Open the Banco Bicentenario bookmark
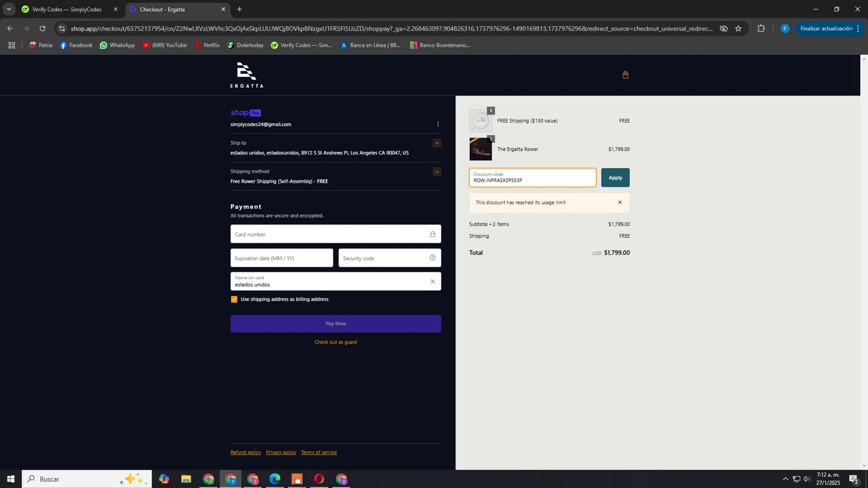868x488 pixels. [x=440, y=45]
